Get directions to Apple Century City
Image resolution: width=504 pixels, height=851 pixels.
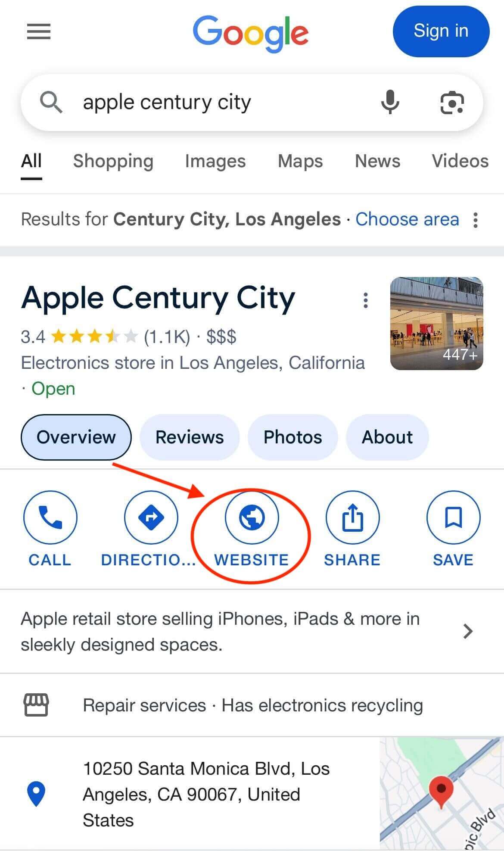click(x=151, y=517)
